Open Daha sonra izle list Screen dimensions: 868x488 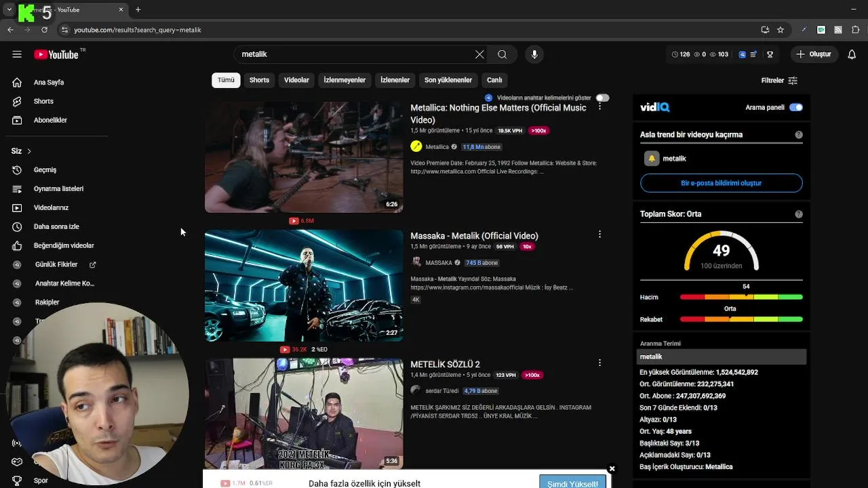(x=56, y=226)
